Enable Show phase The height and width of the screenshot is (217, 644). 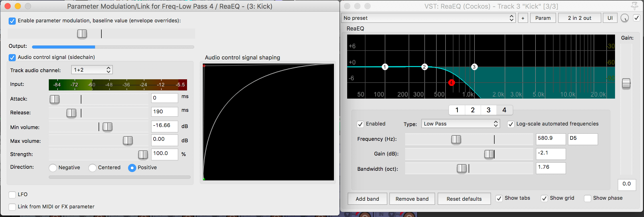click(x=587, y=198)
